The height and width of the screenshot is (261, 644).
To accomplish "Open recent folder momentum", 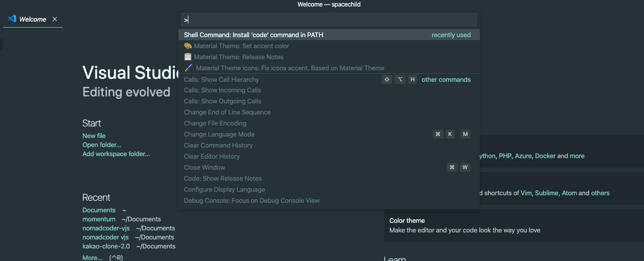I will (x=99, y=219).
